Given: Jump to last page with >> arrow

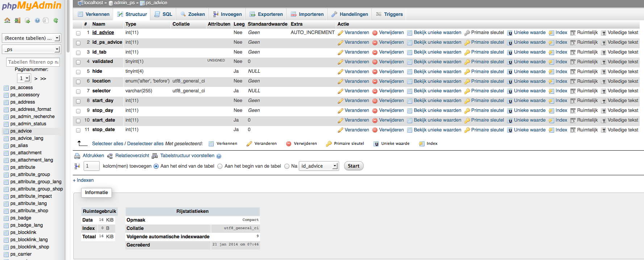Looking at the screenshot, I should tap(43, 79).
